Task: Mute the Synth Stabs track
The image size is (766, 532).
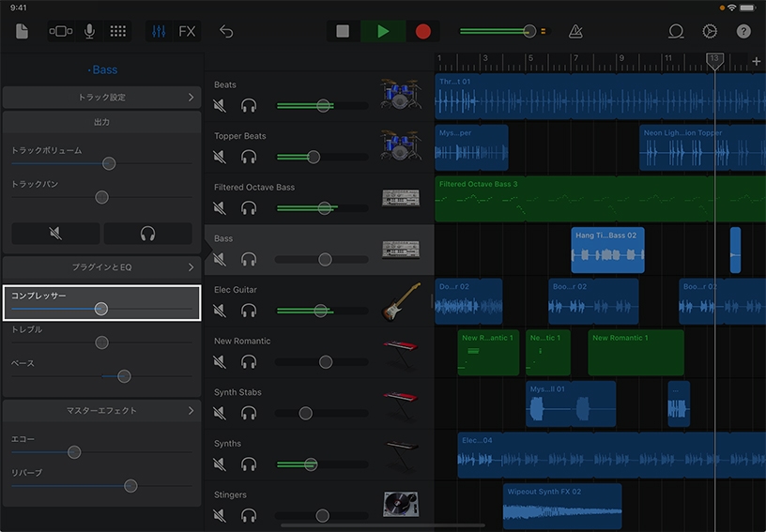Action: pyautogui.click(x=220, y=413)
